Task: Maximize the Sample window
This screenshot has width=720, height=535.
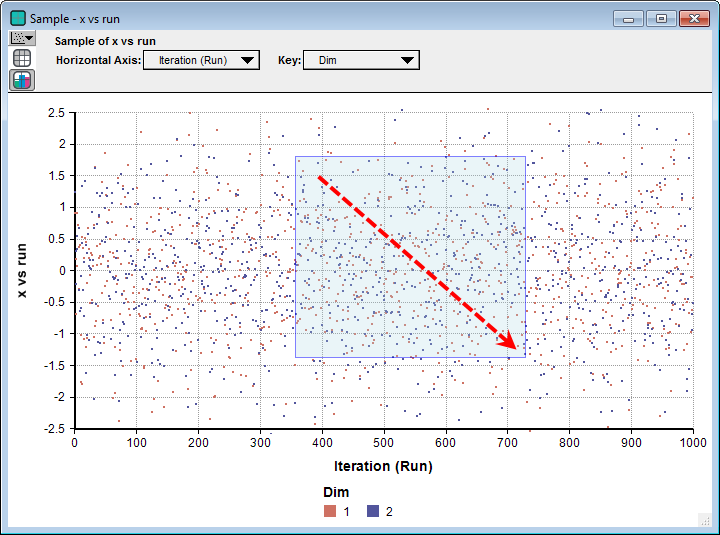Action: (661, 19)
